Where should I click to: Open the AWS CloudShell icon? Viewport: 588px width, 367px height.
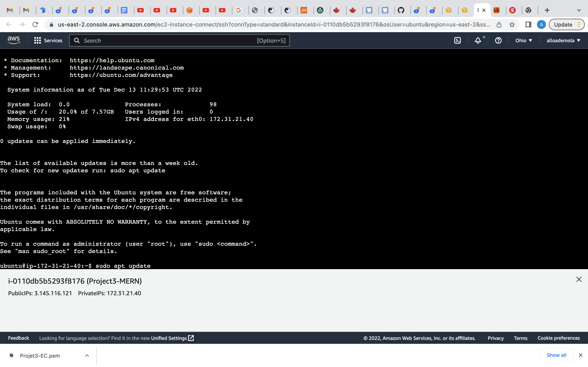pos(457,41)
